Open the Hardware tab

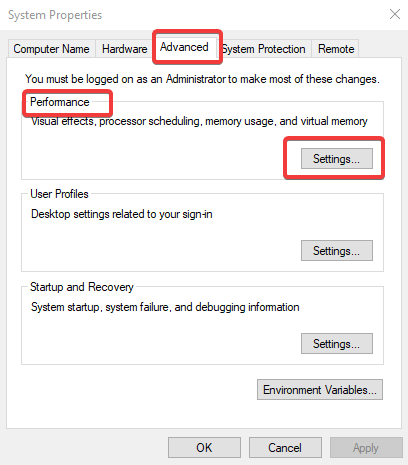coord(124,49)
